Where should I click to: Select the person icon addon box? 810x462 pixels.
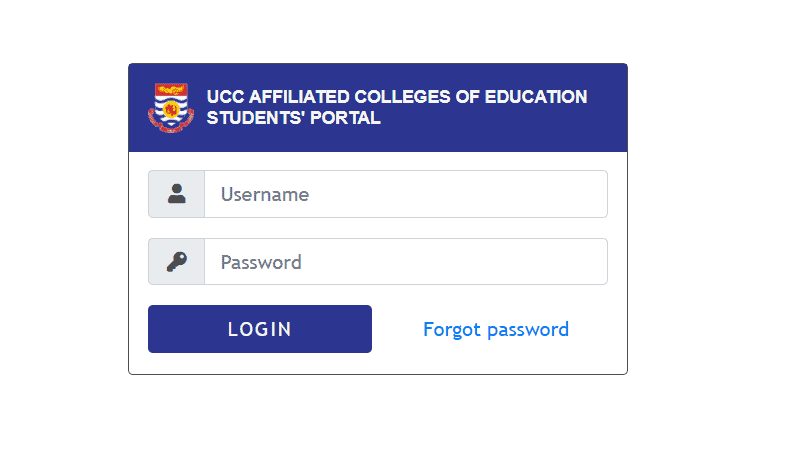point(177,194)
